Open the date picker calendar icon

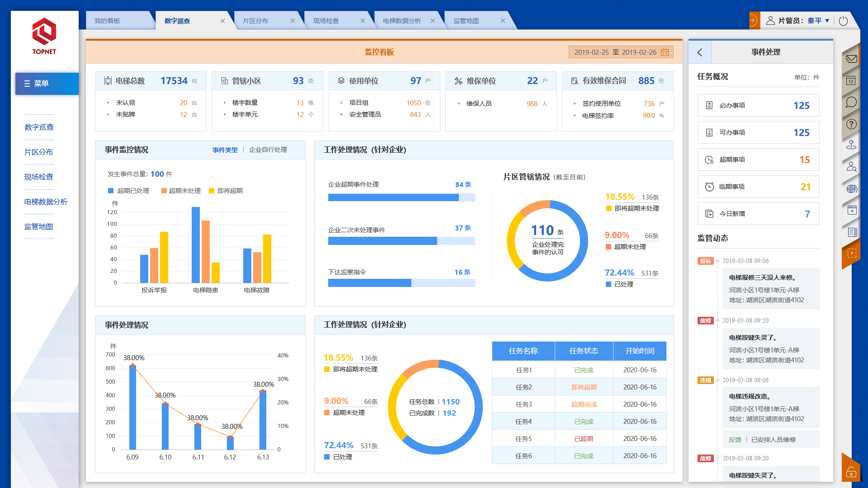[665, 52]
